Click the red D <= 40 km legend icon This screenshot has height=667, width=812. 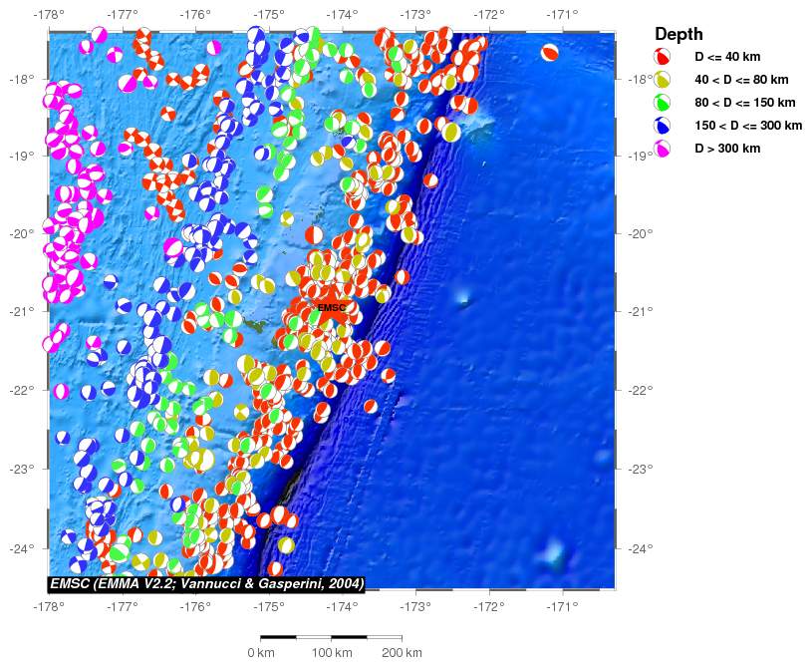click(662, 57)
